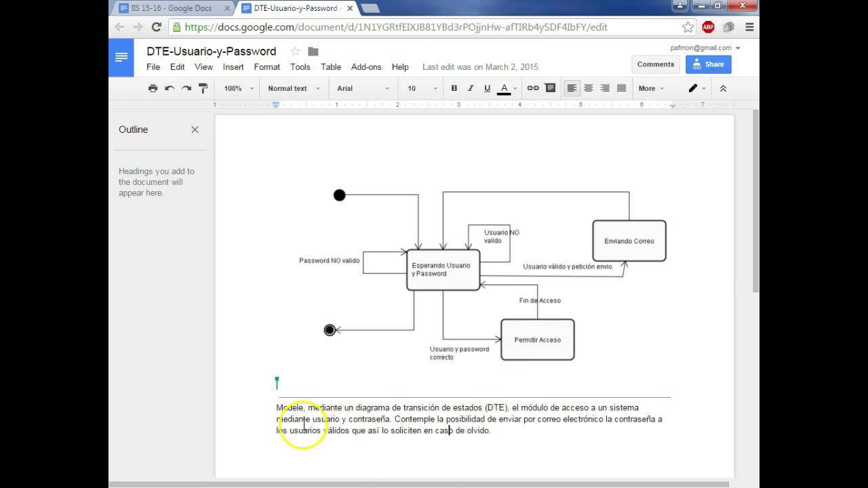Image resolution: width=868 pixels, height=488 pixels.
Task: Open the text color picker
Action: [507, 88]
